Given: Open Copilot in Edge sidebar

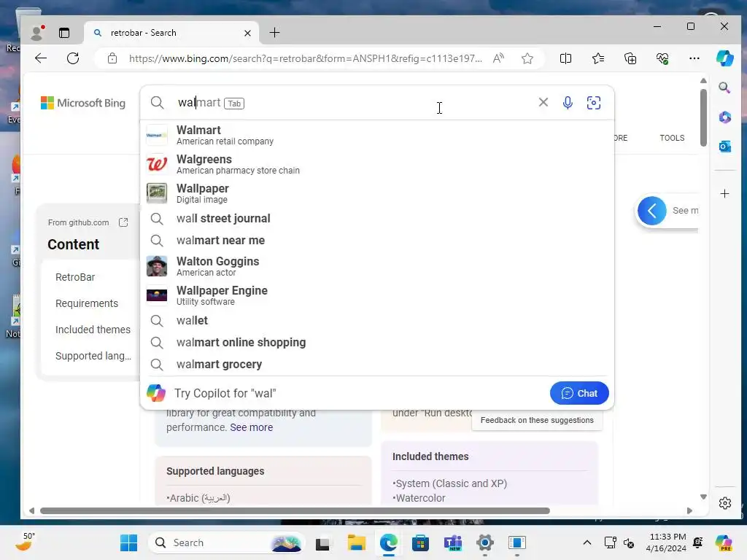Looking at the screenshot, I should pyautogui.click(x=724, y=58).
